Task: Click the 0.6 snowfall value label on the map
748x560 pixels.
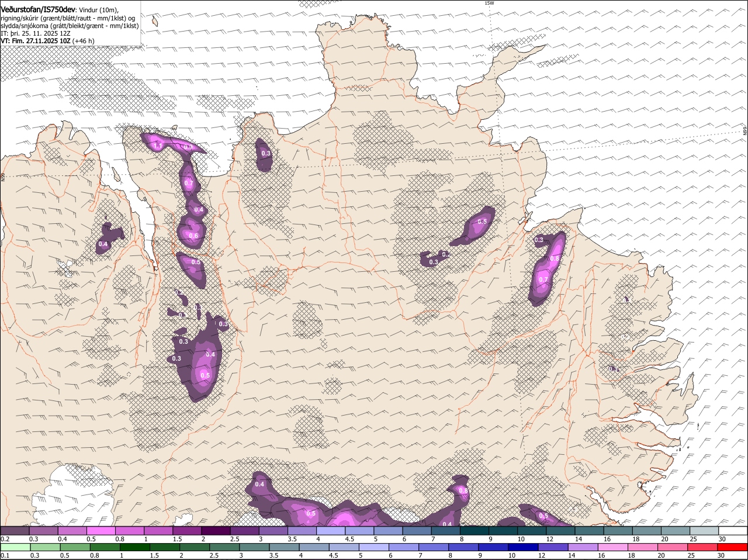Action: coord(194,236)
